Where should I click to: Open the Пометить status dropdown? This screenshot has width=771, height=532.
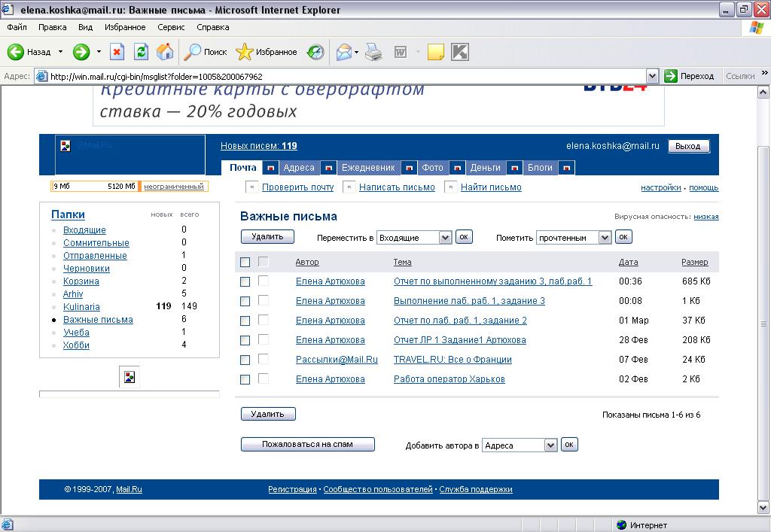pyautogui.click(x=574, y=238)
